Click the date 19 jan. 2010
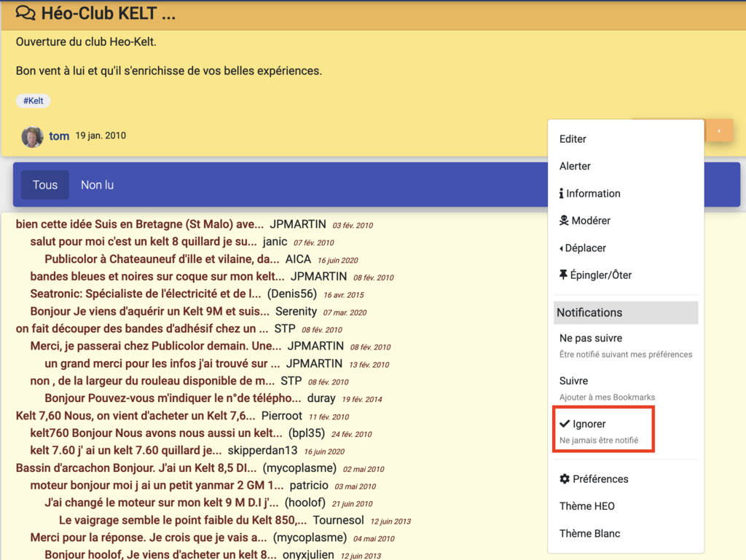 pos(101,136)
